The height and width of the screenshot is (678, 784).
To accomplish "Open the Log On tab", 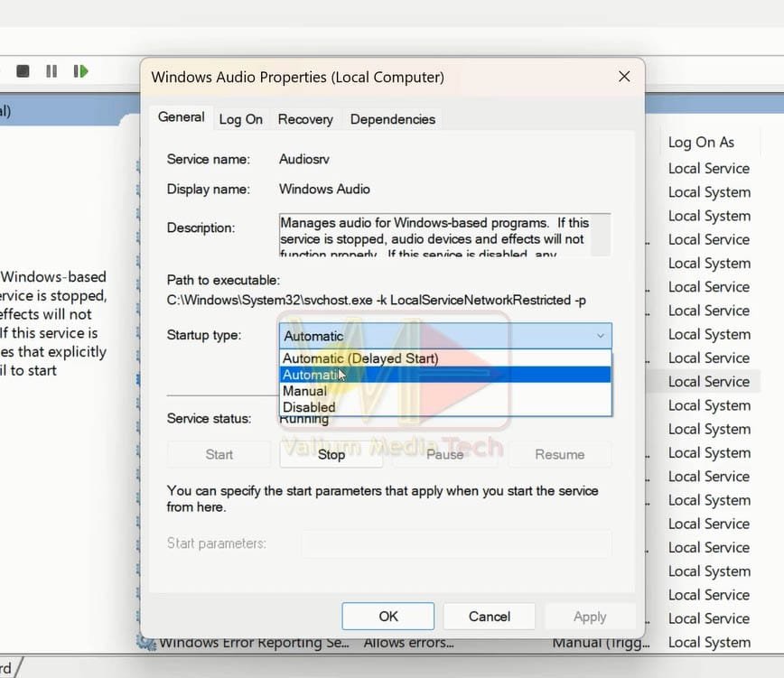I will pos(240,119).
